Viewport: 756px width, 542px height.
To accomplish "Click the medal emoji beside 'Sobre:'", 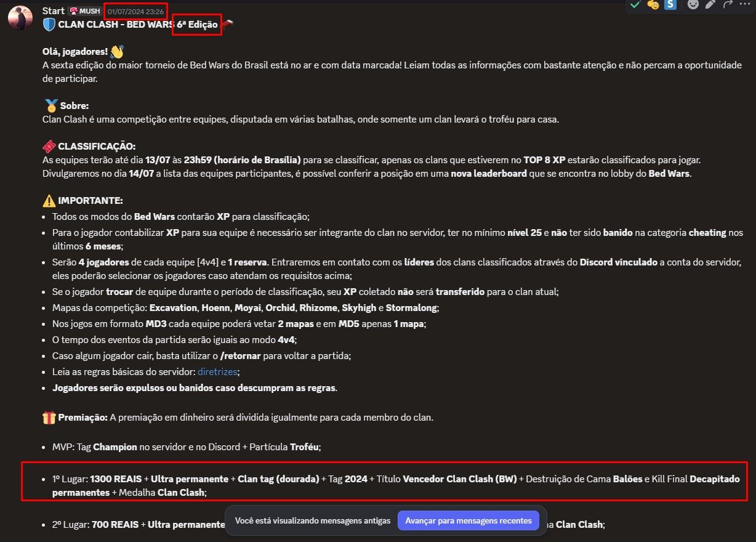I will tap(50, 105).
